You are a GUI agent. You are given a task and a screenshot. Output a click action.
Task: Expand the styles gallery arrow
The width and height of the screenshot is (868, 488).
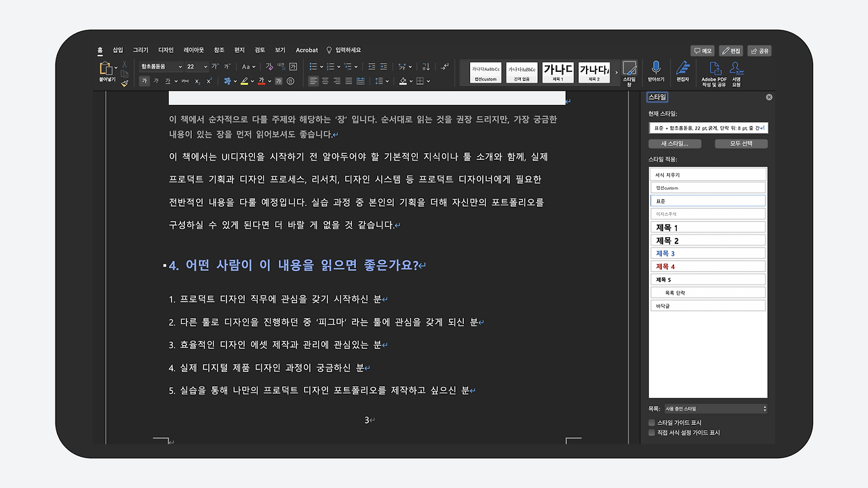(616, 73)
